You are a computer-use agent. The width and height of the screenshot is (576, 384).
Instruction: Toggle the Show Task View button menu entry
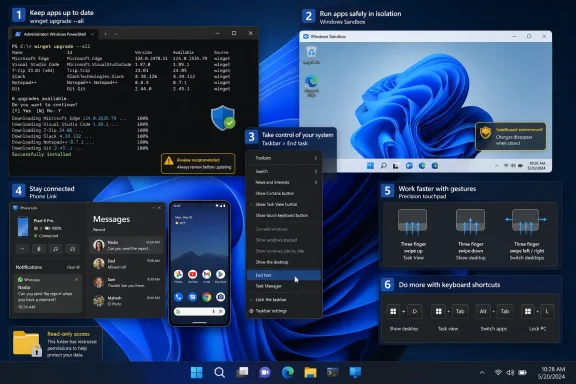point(284,204)
